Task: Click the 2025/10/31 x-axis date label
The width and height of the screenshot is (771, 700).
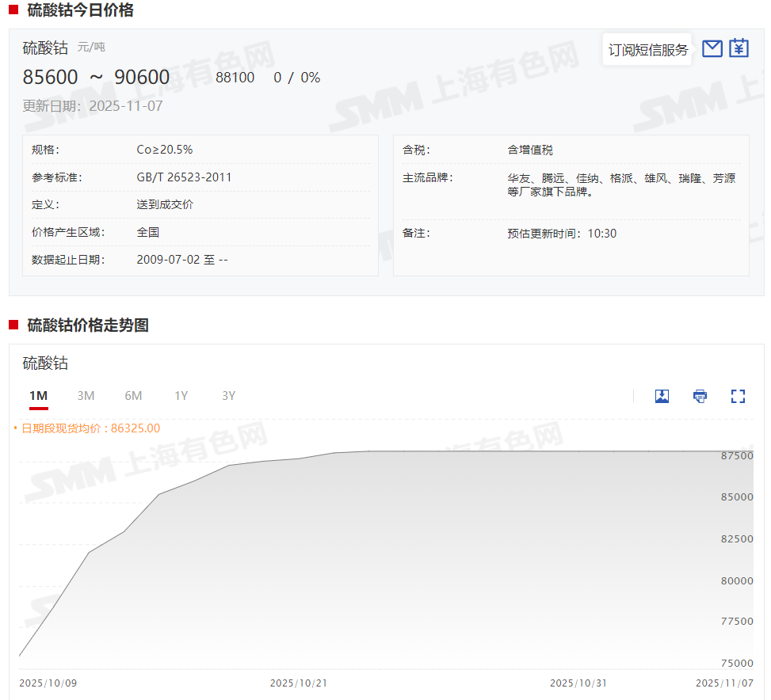Action: click(x=578, y=683)
